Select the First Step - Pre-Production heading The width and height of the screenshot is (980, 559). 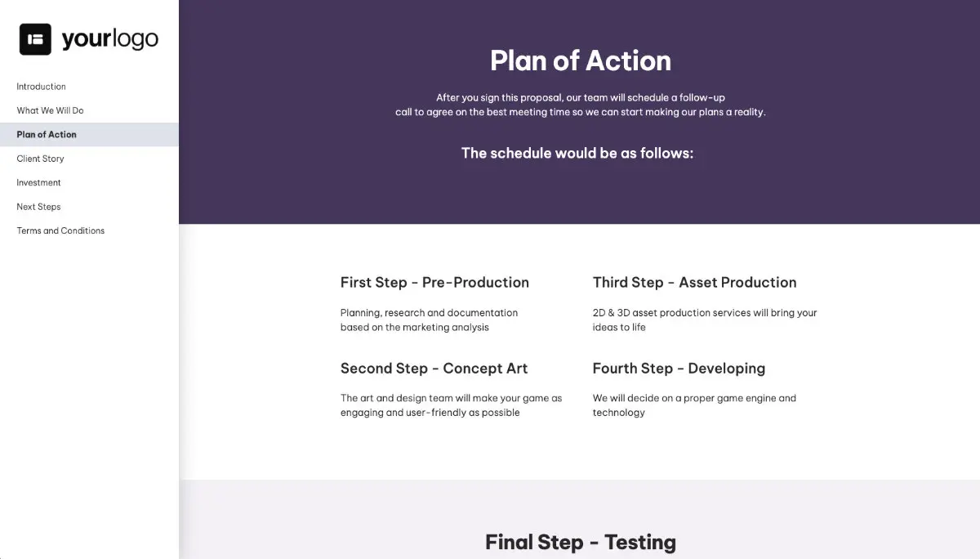pos(434,282)
